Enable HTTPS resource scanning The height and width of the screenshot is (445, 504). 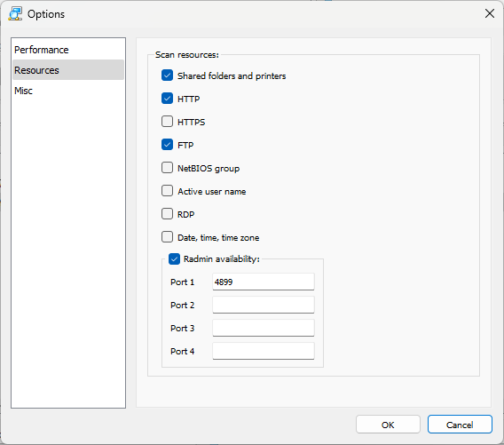tap(167, 122)
